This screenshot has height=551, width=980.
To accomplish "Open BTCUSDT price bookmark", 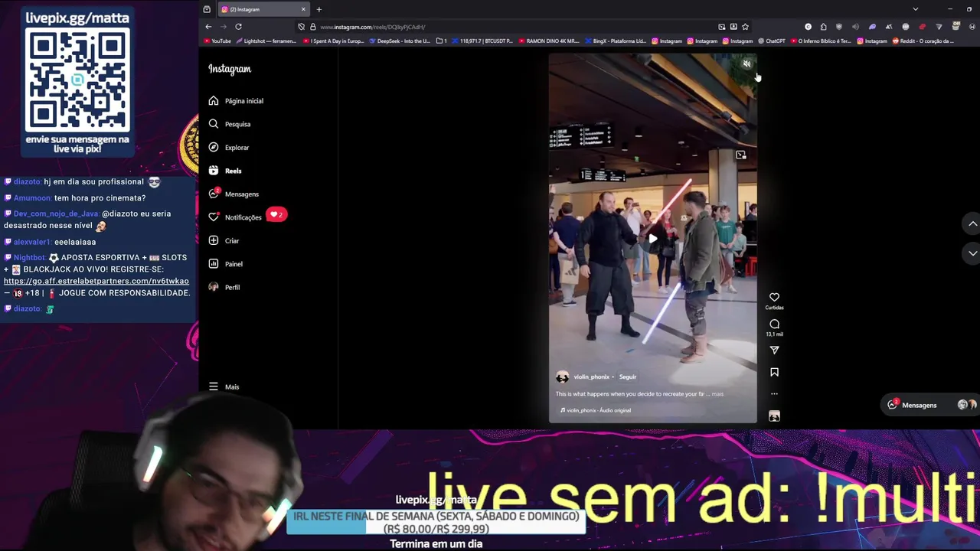I will [482, 41].
